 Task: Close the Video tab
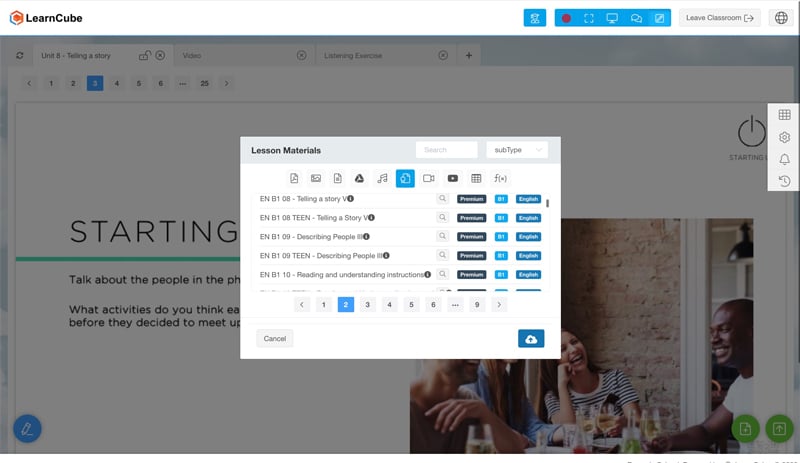click(302, 56)
